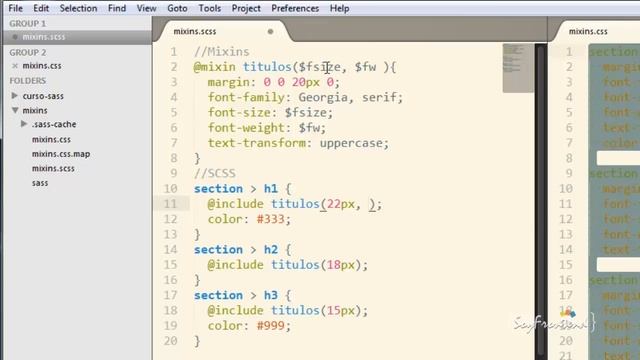
Task: Click the //SCSS comment line
Action: [x=215, y=173]
